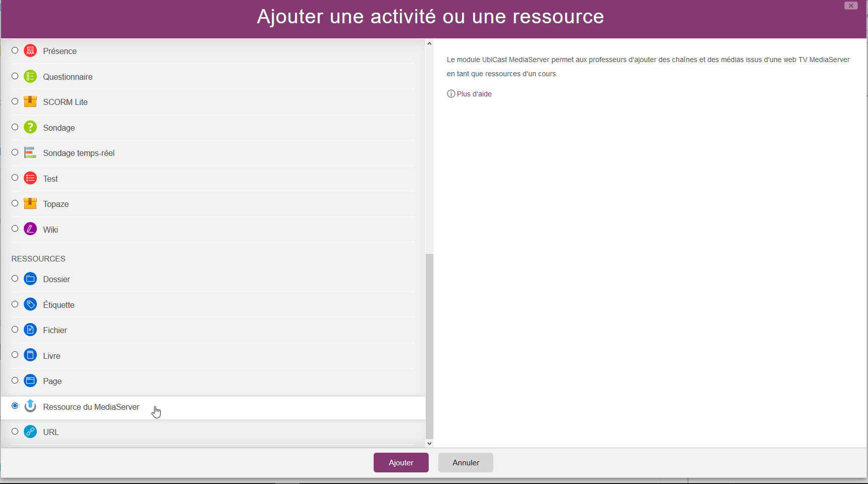Click the purple Wiki icon
This screenshot has height=484, width=868.
30,229
